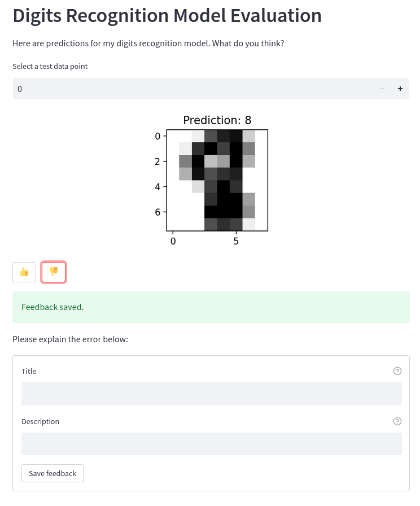Click the yellow thumbs up emoji button
420x506 pixels.
coord(24,272)
